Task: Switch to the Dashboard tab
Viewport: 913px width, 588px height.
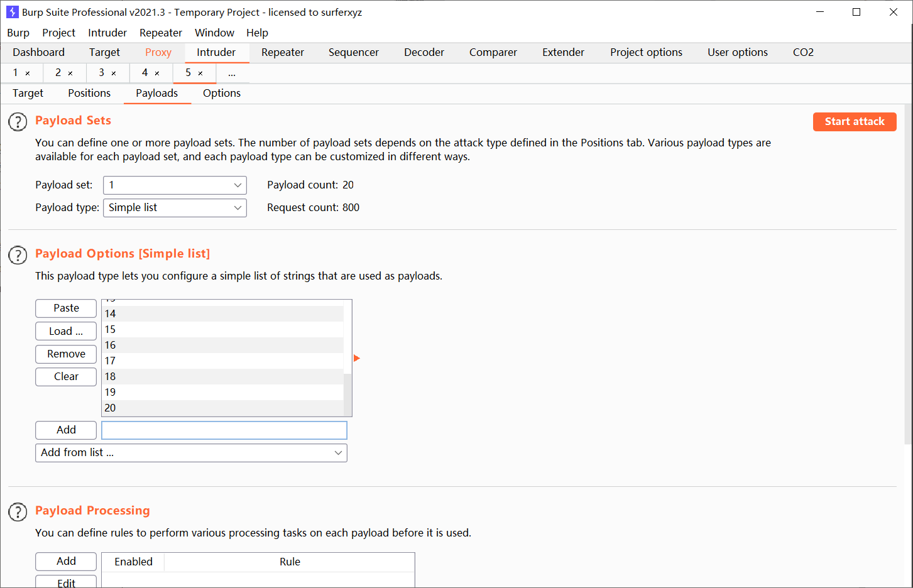Action: pyautogui.click(x=38, y=53)
